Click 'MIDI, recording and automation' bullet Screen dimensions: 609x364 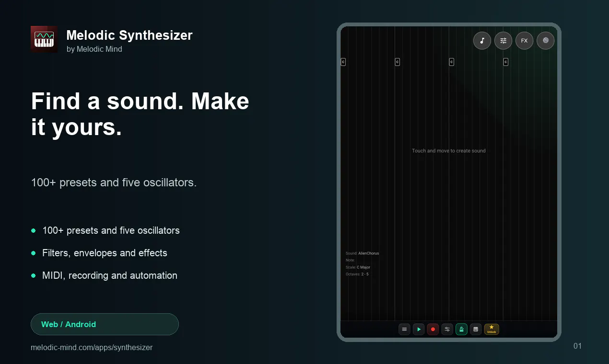(110, 275)
